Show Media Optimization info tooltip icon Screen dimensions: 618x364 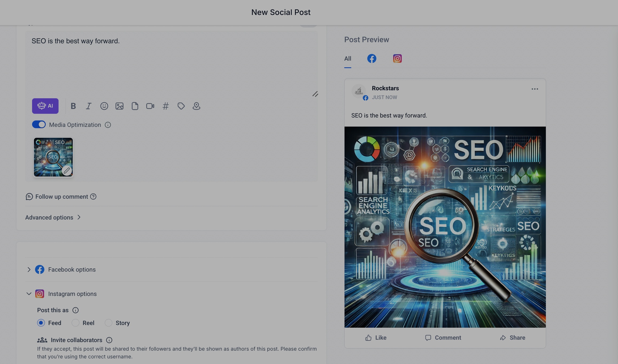pyautogui.click(x=108, y=125)
